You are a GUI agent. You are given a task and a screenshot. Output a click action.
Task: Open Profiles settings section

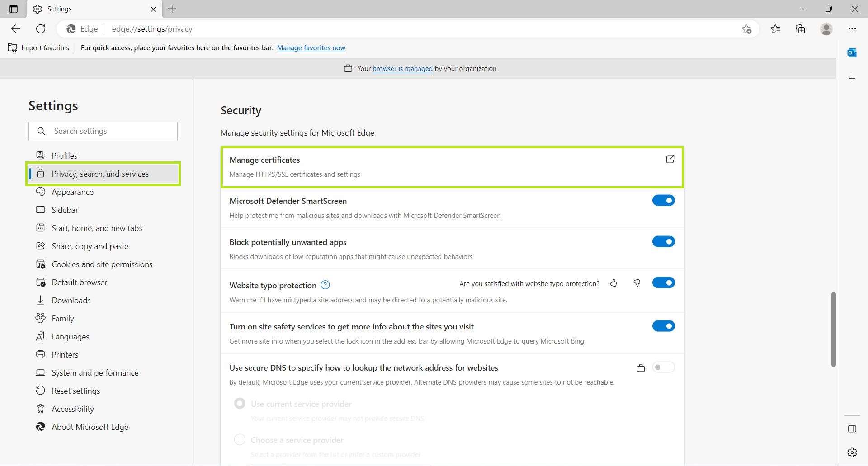[x=103, y=155]
